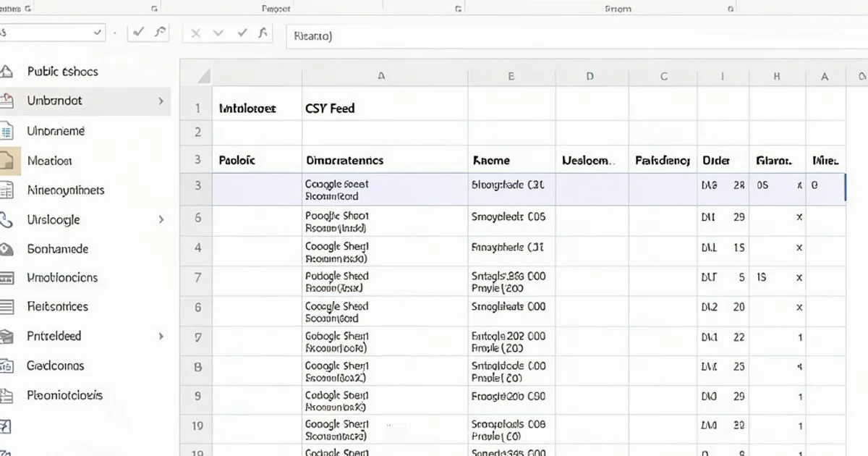Open the Name Box dropdown
The height and width of the screenshot is (456, 868).
[x=96, y=33]
